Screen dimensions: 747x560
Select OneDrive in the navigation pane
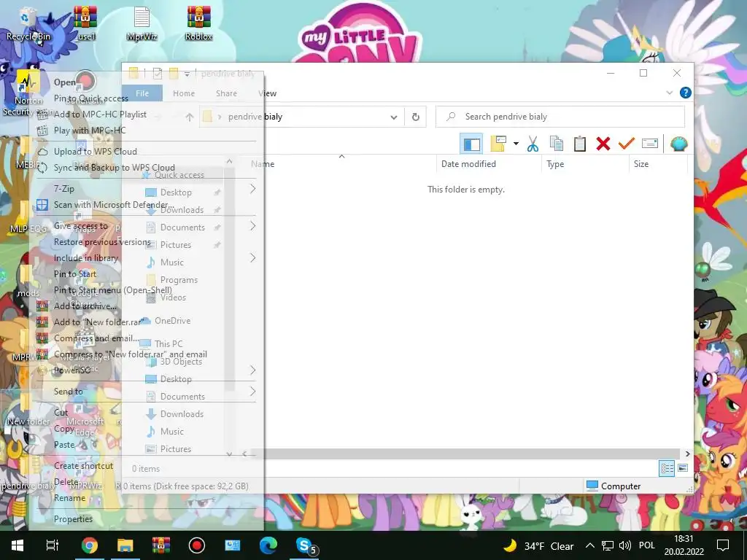pyautogui.click(x=172, y=321)
